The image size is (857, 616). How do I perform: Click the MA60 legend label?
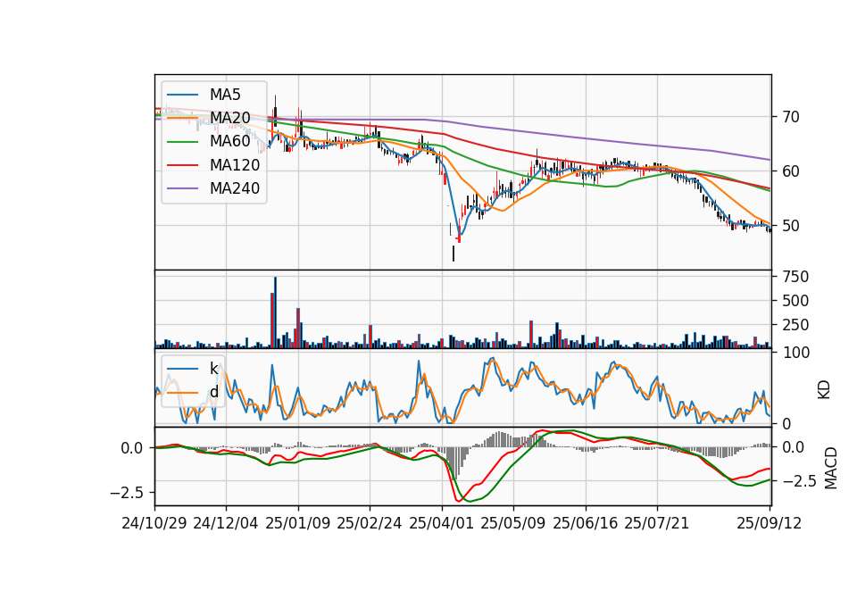(x=229, y=142)
